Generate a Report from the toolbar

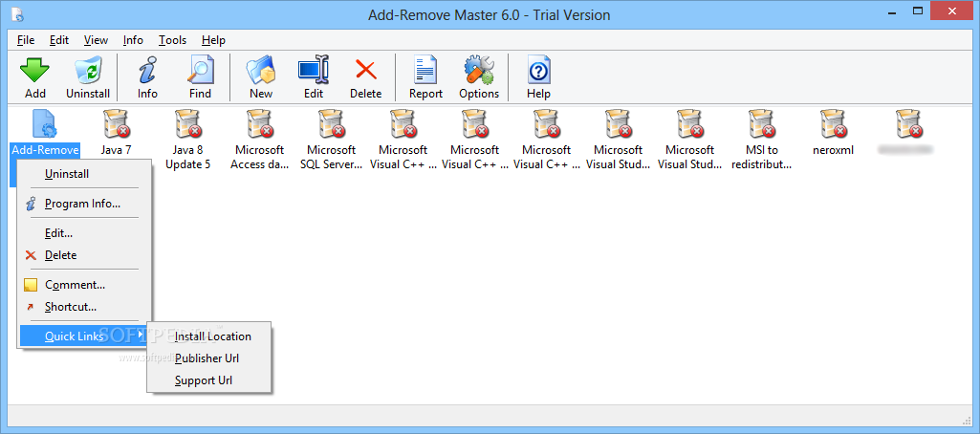425,77
